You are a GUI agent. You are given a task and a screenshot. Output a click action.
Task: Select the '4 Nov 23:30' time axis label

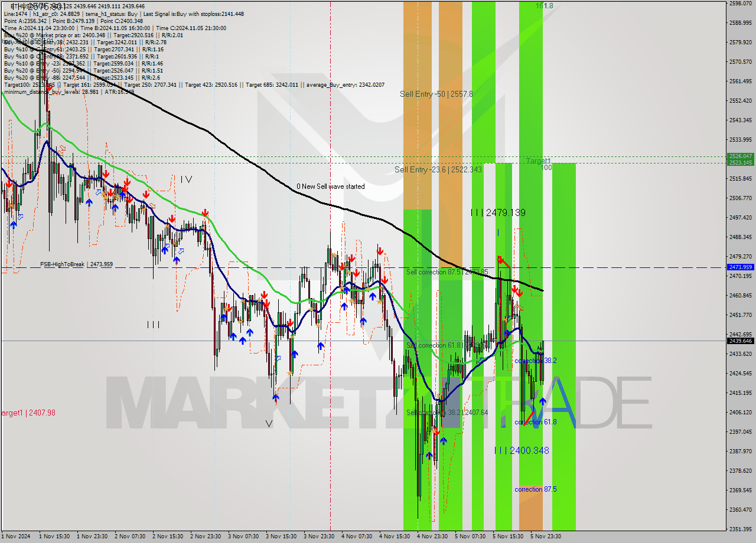click(432, 537)
